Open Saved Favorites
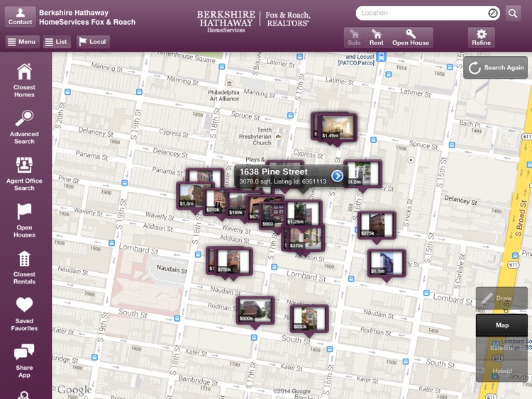The image size is (532, 399). tap(24, 314)
